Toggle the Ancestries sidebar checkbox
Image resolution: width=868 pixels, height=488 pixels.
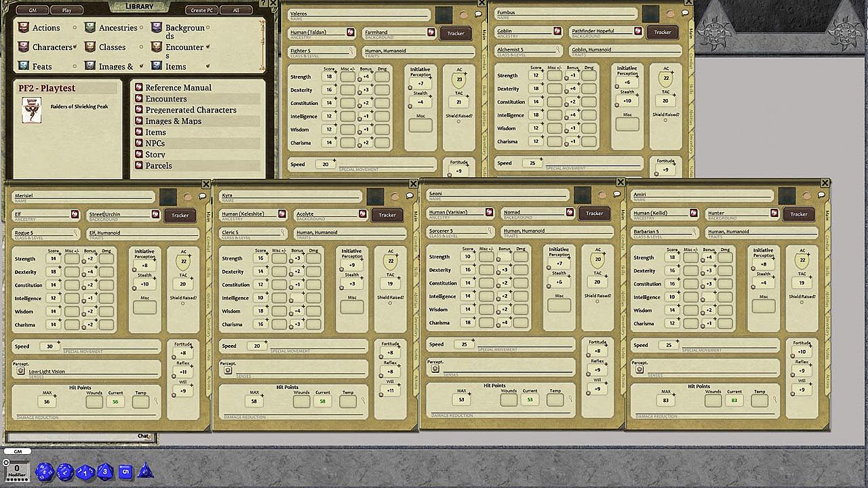click(141, 28)
